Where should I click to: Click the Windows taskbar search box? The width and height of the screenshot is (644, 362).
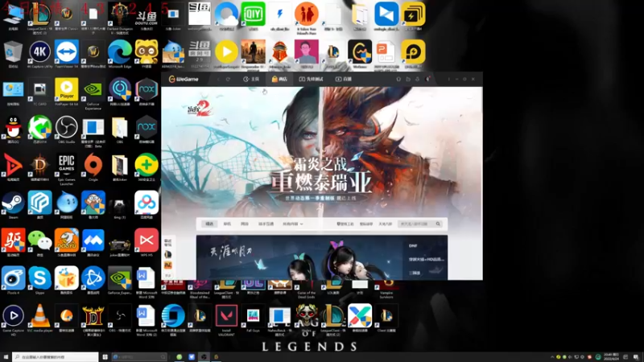click(55, 357)
